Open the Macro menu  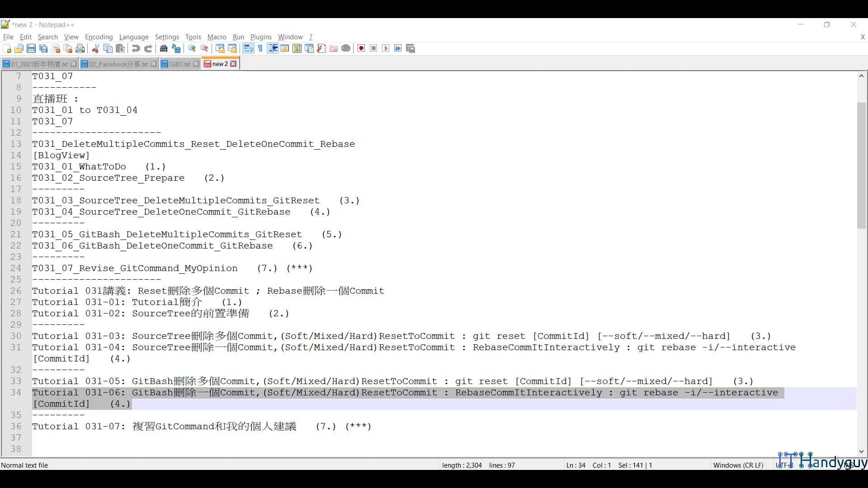pyautogui.click(x=217, y=37)
